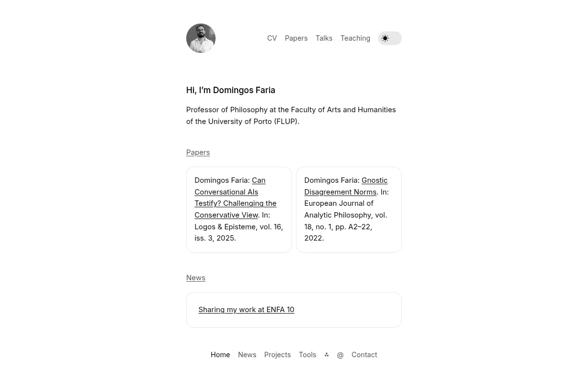Screen dimensions: 588x392
Task: Click the asterism symbol in footer navigation
Action: 326,355
